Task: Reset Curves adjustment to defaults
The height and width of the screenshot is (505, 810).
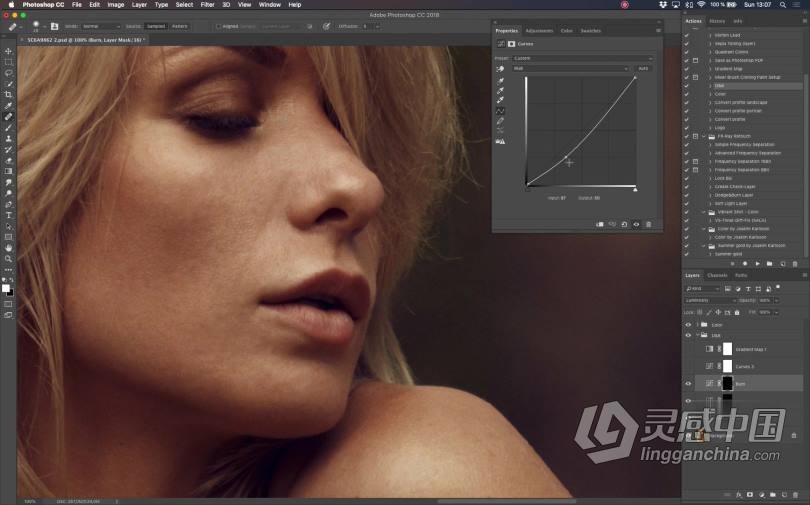Action: tap(624, 224)
